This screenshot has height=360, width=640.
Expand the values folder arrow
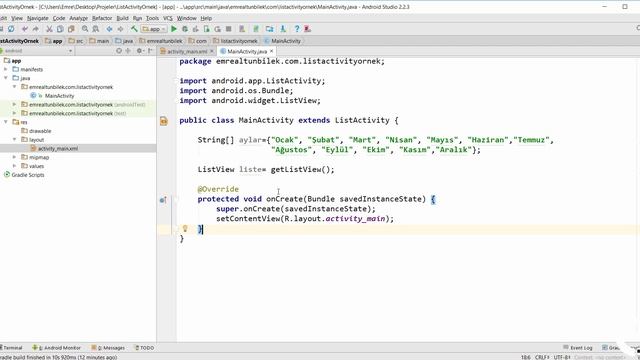(15, 166)
